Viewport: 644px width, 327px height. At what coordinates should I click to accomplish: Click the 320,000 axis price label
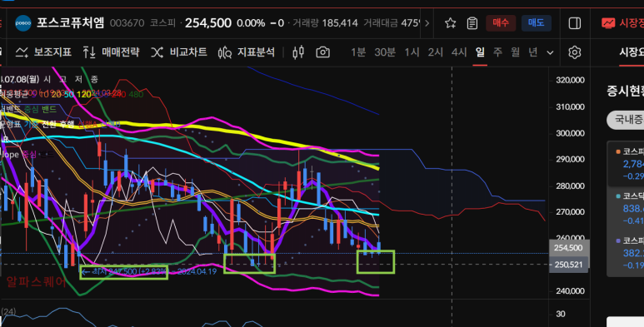coord(570,80)
